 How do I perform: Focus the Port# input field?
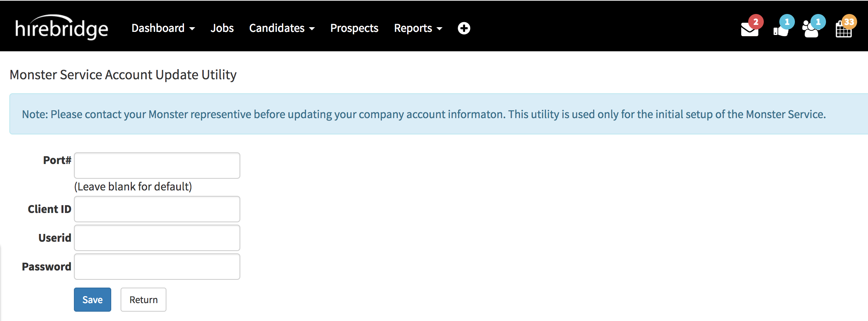pos(157,166)
